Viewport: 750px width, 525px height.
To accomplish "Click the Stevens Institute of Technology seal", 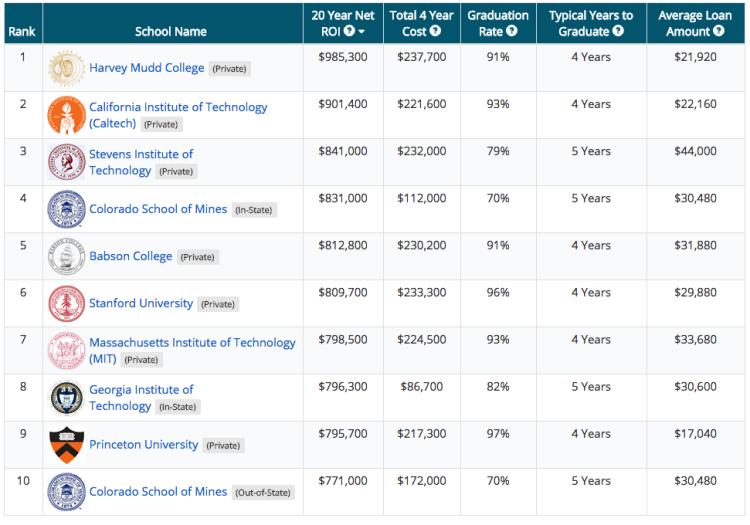I will [x=66, y=162].
